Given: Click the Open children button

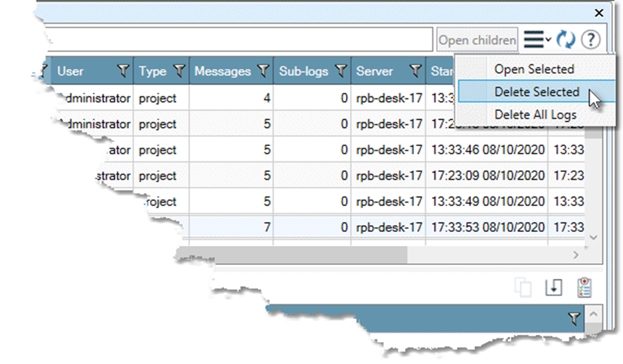Looking at the screenshot, I should [477, 41].
